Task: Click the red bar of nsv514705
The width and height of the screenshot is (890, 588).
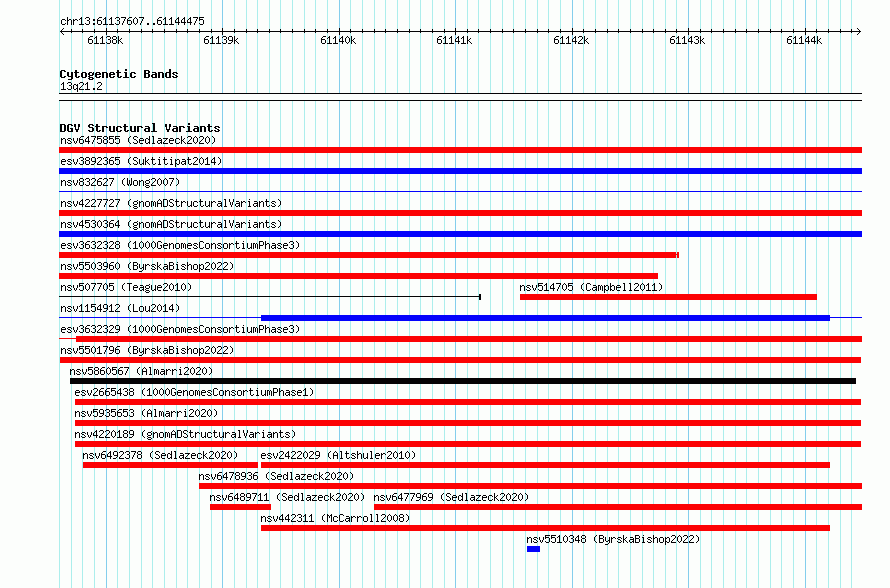Action: point(668,297)
